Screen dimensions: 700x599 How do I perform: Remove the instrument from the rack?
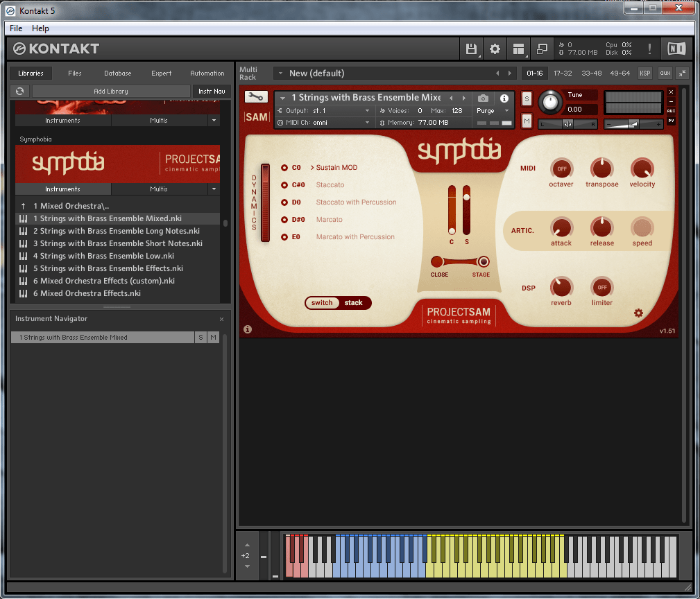(x=671, y=92)
